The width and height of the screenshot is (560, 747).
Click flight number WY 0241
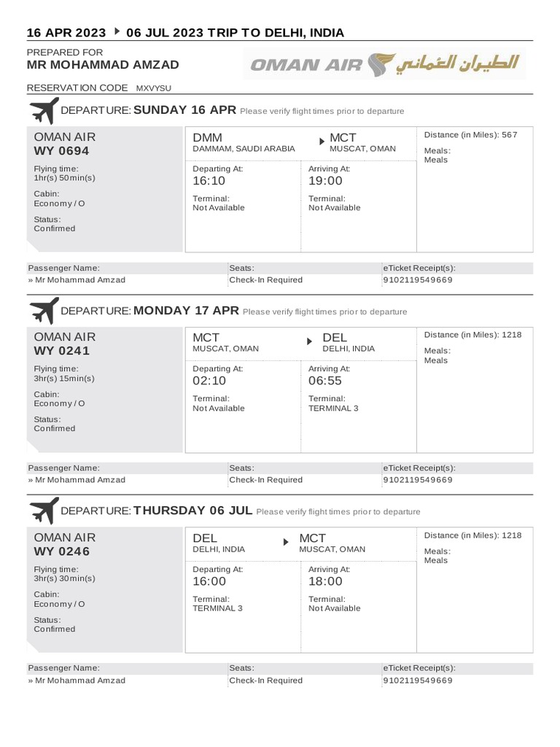pos(62,351)
